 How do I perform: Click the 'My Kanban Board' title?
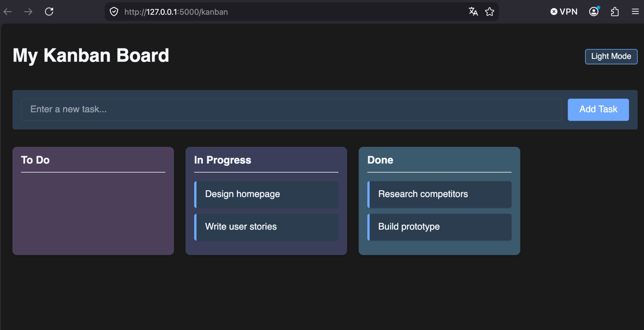[91, 55]
